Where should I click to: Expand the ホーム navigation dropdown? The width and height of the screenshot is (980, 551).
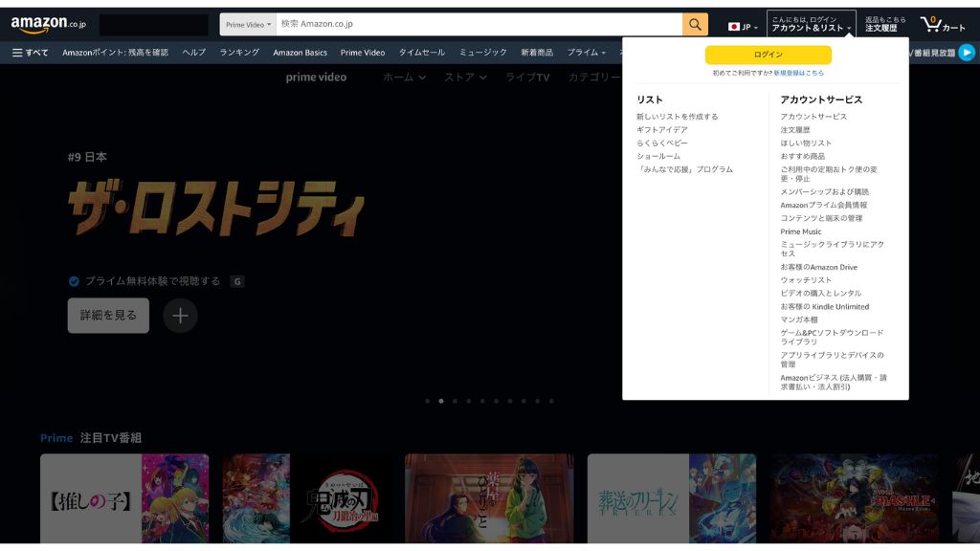pyautogui.click(x=401, y=77)
